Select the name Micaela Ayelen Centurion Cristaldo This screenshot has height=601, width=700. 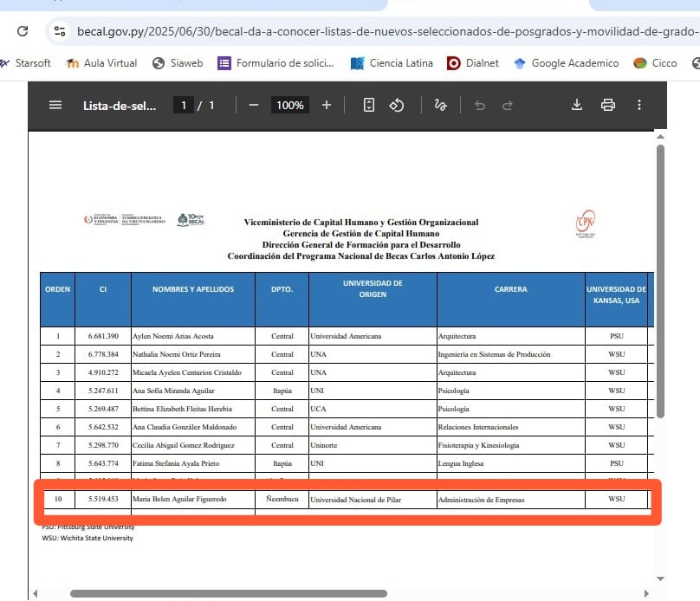(x=186, y=373)
